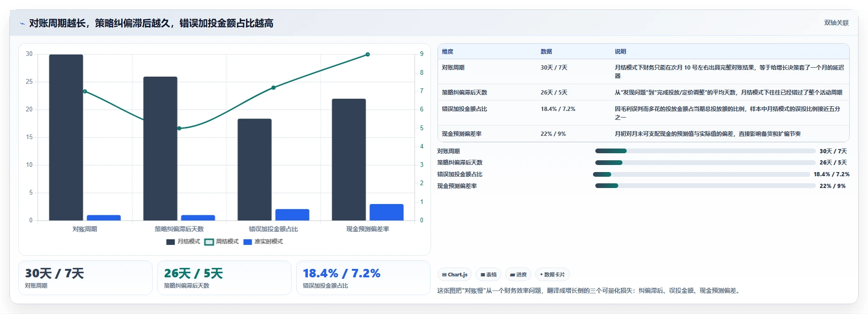Open the 30天 / 7天 对账周期 stat card
Viewport: 868px width, 314px height.
click(85, 278)
